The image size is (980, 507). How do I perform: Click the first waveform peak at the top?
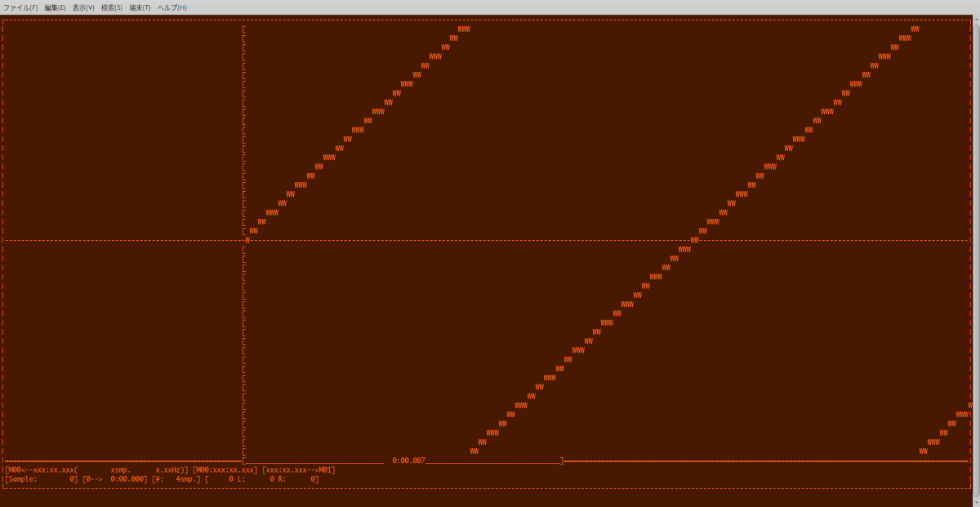(463, 29)
